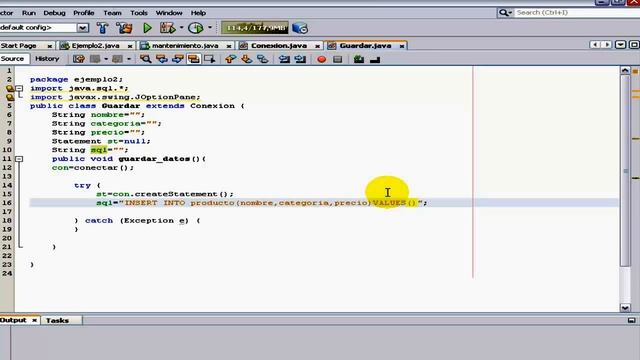The height and width of the screenshot is (360, 640).
Task: Open the Debug Project dropdown arrow
Action: 181,28
